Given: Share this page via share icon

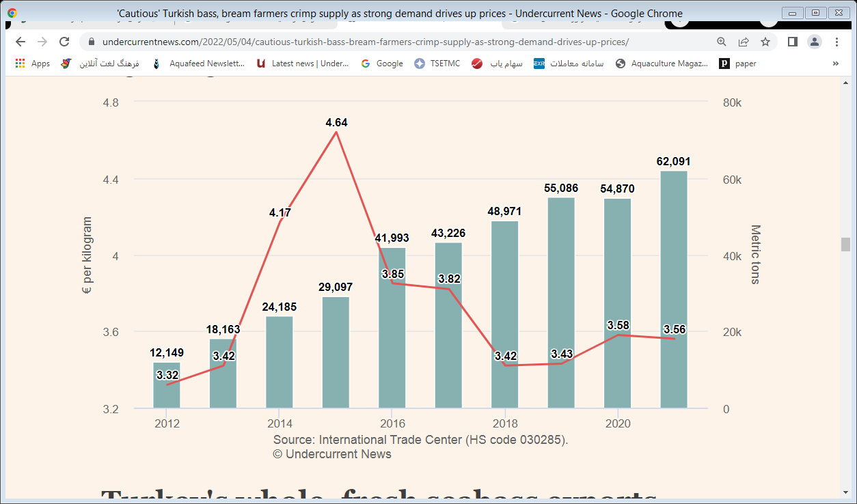Looking at the screenshot, I should tap(744, 42).
